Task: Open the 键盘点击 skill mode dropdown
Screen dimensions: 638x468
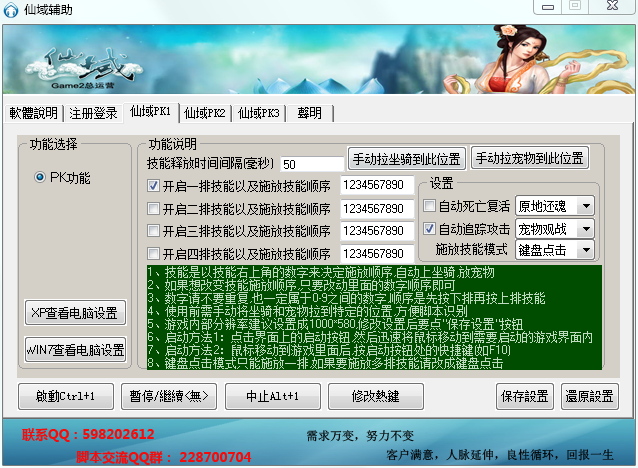Action: tap(555, 250)
